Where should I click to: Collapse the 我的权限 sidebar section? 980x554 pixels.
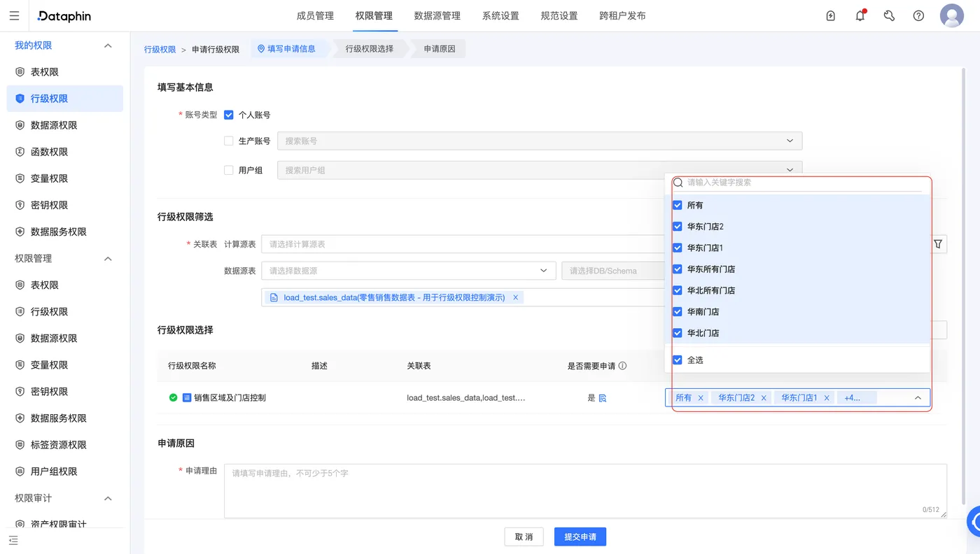click(108, 45)
